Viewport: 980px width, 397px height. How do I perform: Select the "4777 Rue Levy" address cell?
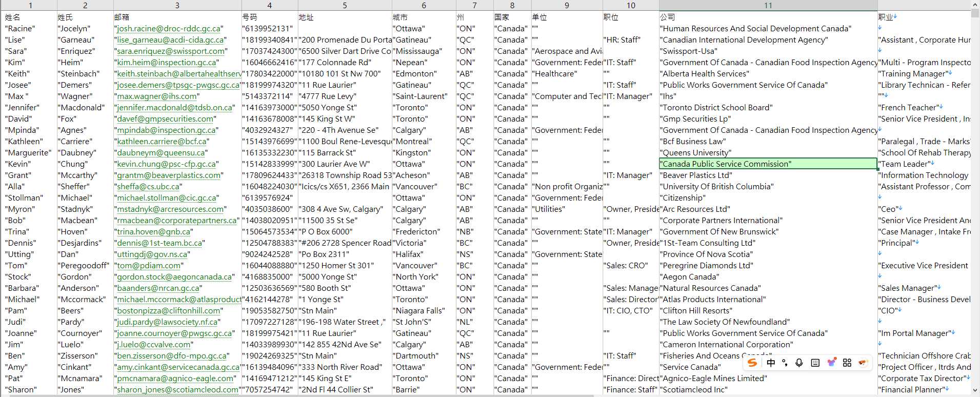pyautogui.click(x=345, y=96)
